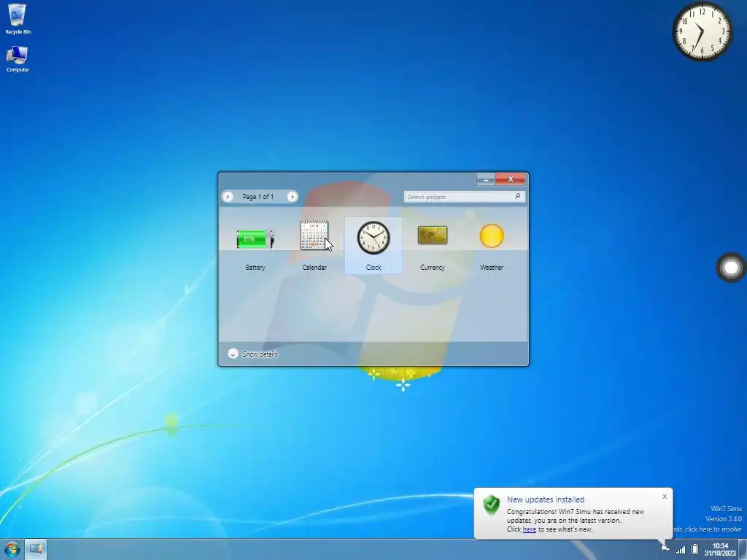747x560 pixels.
Task: Open the Computer desktop icon
Action: (x=18, y=58)
